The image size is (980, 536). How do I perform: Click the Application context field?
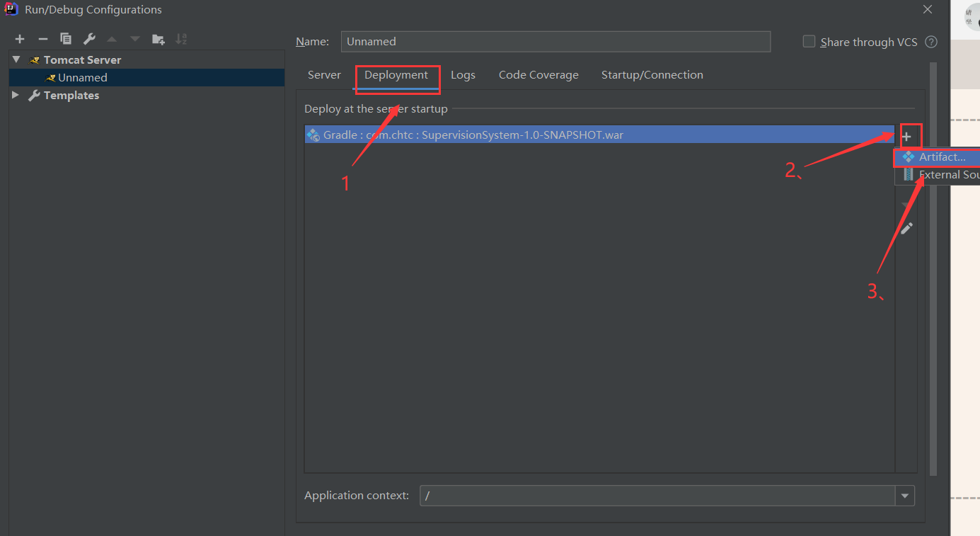[x=658, y=496]
